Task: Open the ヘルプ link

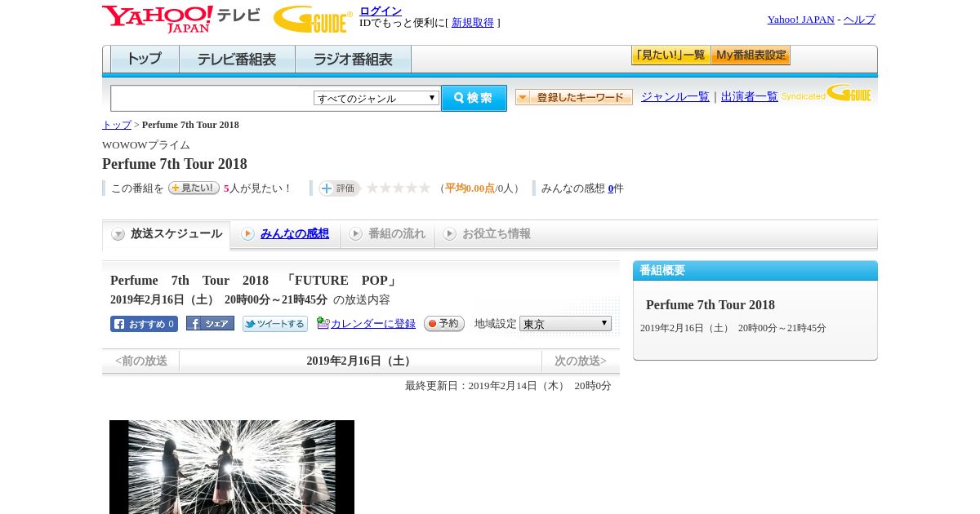Action: pyautogui.click(x=859, y=20)
